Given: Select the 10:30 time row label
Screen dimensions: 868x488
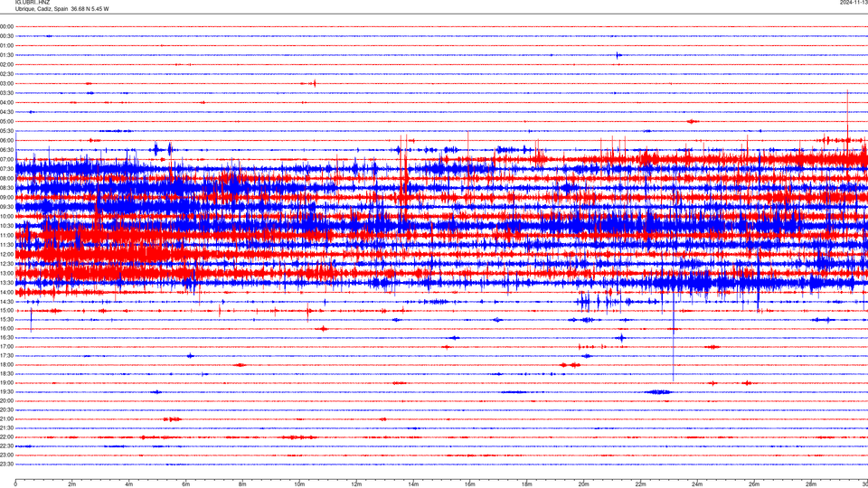Looking at the screenshot, I should [x=6, y=226].
